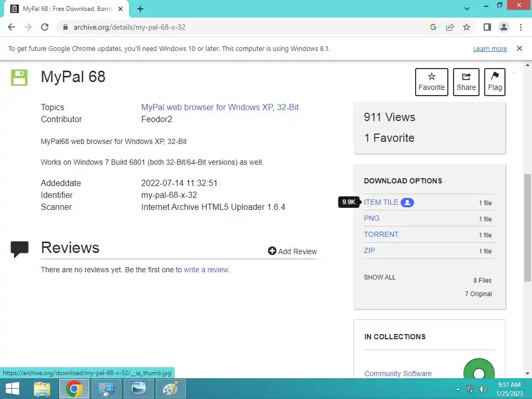This screenshot has height=399, width=532.
Task: Click the Reviews speech bubble icon
Action: [x=19, y=249]
